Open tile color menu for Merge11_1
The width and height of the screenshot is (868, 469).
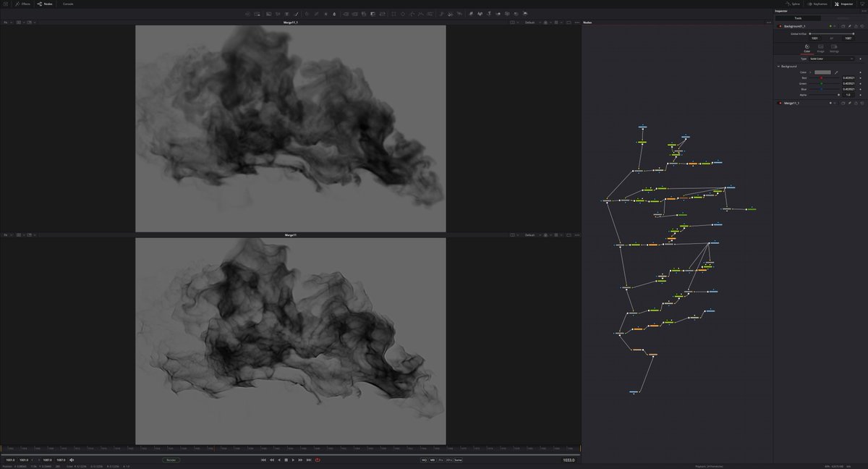[x=832, y=103]
